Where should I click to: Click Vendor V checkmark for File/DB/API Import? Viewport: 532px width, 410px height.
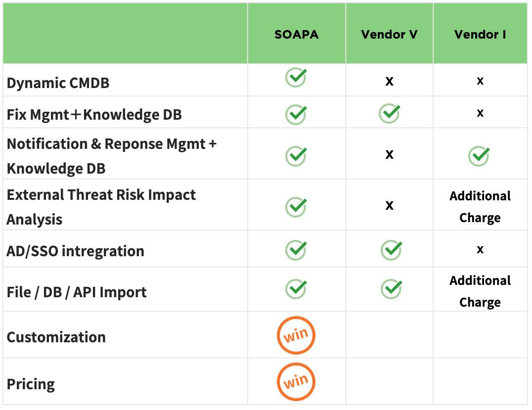click(x=392, y=288)
